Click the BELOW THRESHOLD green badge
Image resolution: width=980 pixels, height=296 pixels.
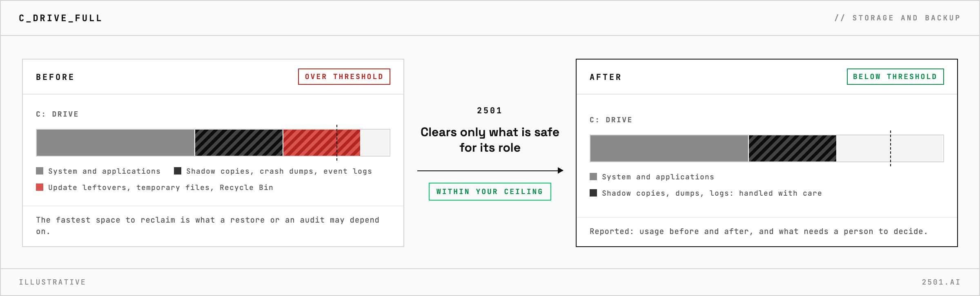point(895,77)
